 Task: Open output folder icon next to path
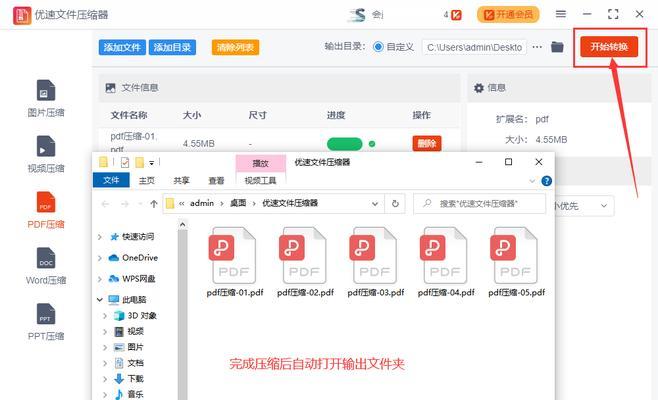pos(557,47)
